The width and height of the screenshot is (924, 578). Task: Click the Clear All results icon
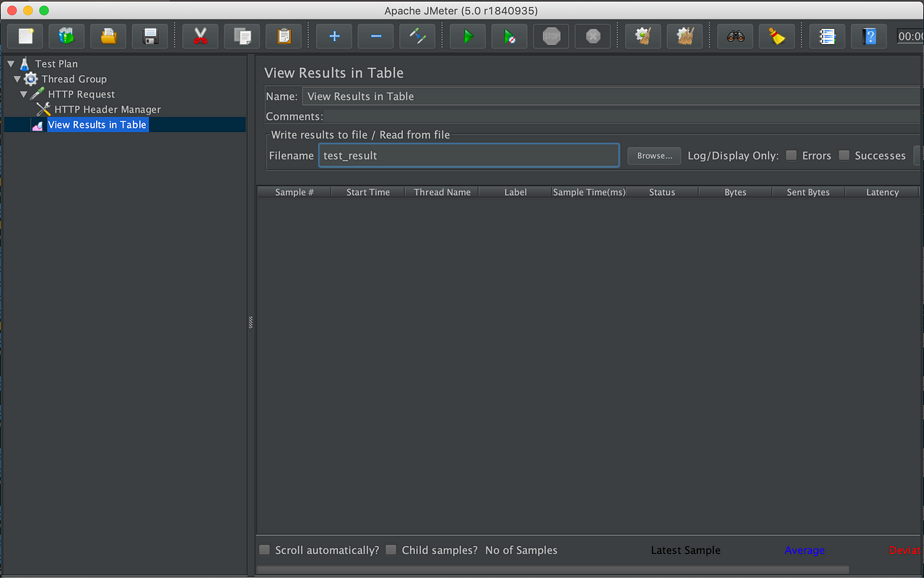pos(685,35)
